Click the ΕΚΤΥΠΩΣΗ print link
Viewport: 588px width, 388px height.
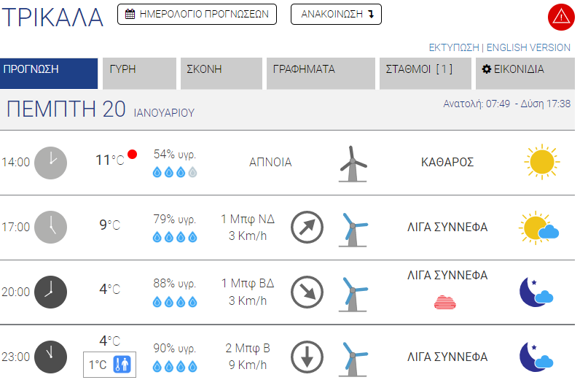(454, 47)
